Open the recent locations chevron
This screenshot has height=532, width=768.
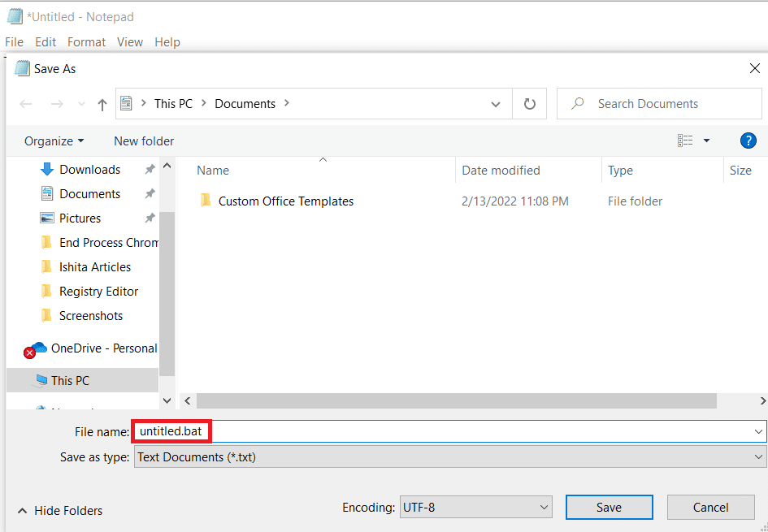[x=82, y=104]
